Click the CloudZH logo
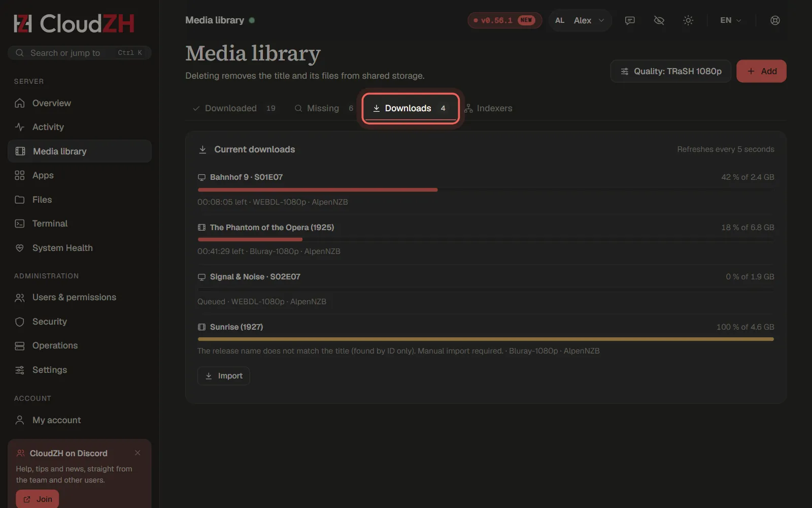This screenshot has height=508, width=812. [x=74, y=23]
